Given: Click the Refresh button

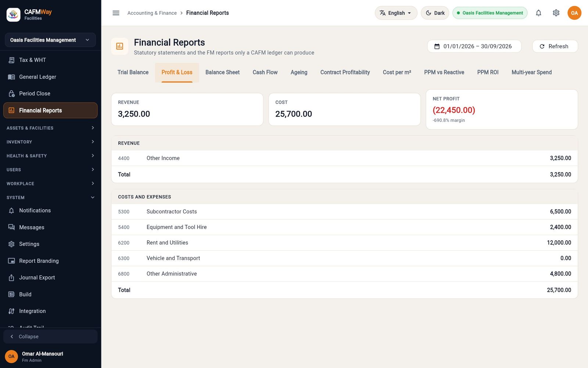Looking at the screenshot, I should point(555,46).
